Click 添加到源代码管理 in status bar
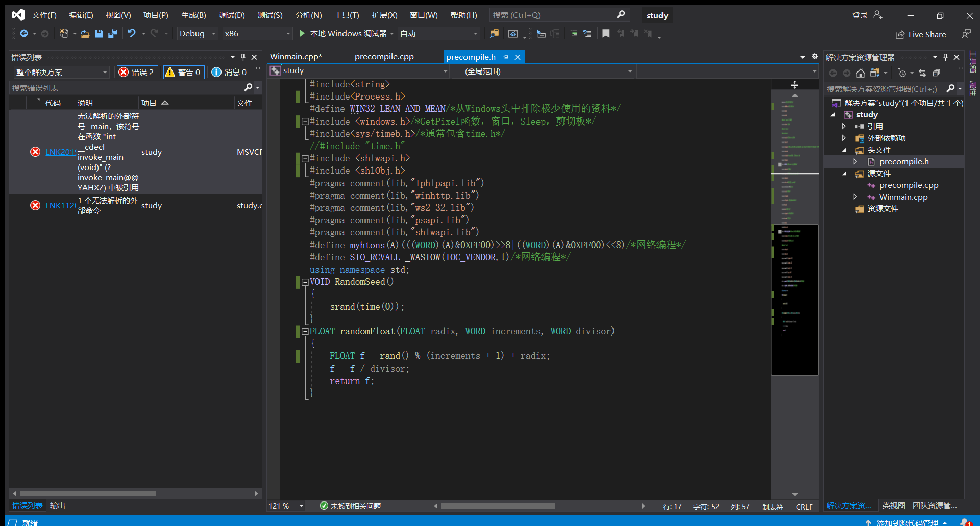 pos(907,522)
